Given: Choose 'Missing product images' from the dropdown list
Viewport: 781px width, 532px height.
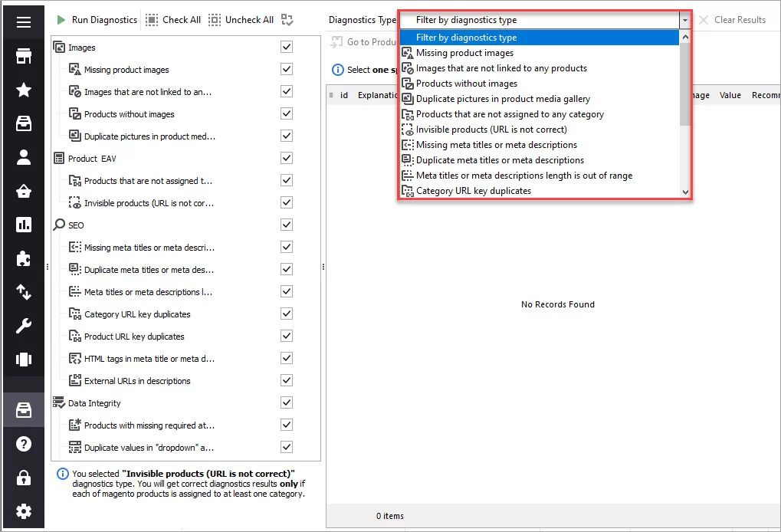Looking at the screenshot, I should (540, 53).
